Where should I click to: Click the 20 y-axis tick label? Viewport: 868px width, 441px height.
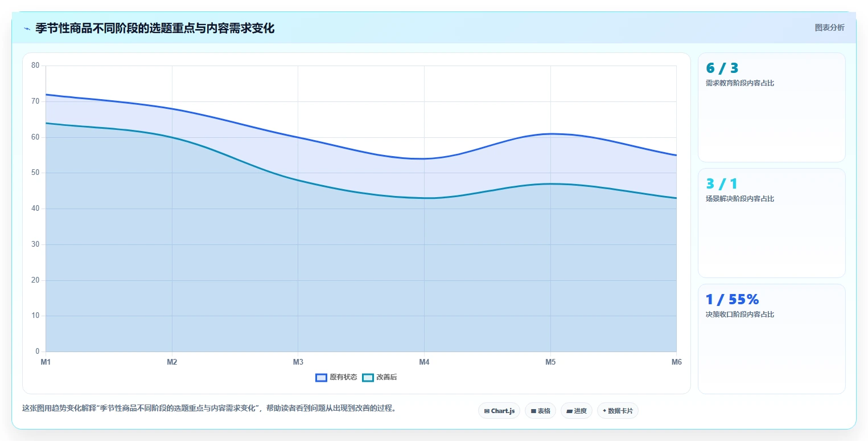pos(35,280)
